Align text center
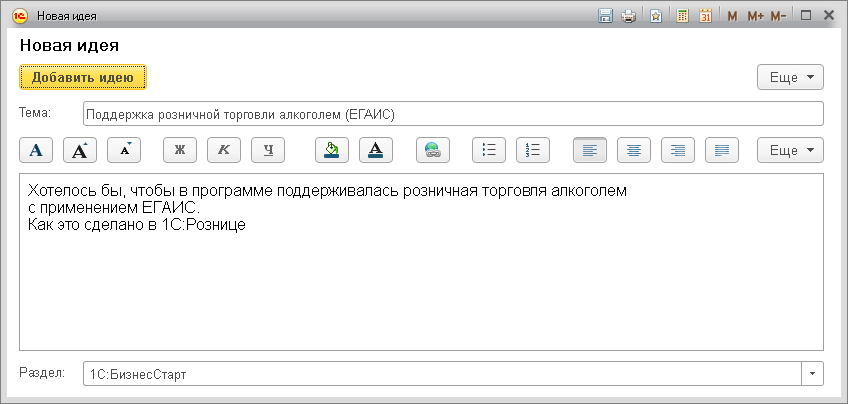This screenshot has width=848, height=404. click(634, 150)
